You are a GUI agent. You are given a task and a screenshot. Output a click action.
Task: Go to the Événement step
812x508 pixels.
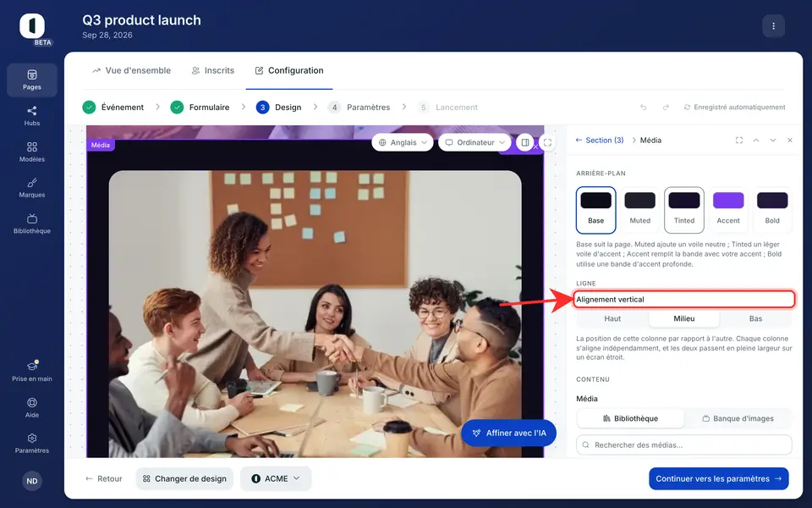tap(112, 108)
